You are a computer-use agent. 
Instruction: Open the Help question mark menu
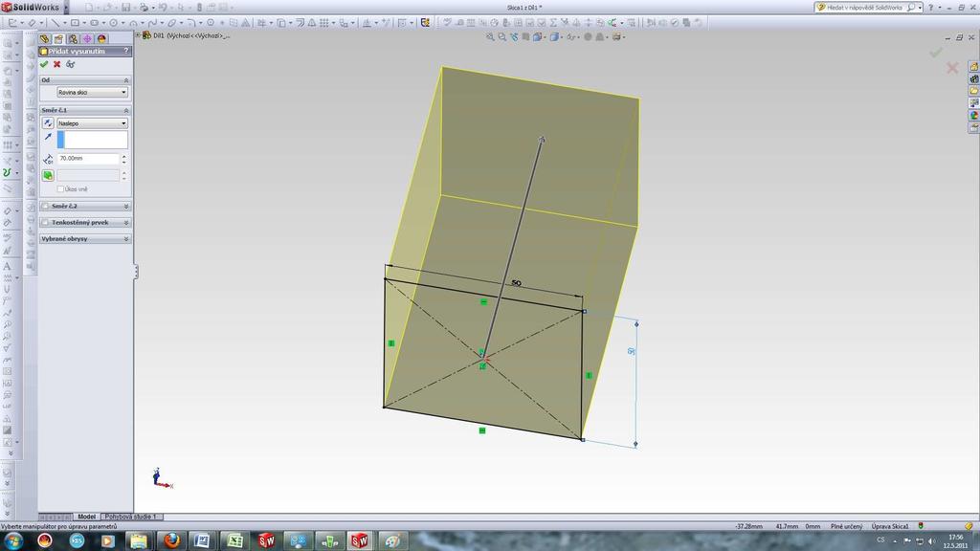click(930, 8)
